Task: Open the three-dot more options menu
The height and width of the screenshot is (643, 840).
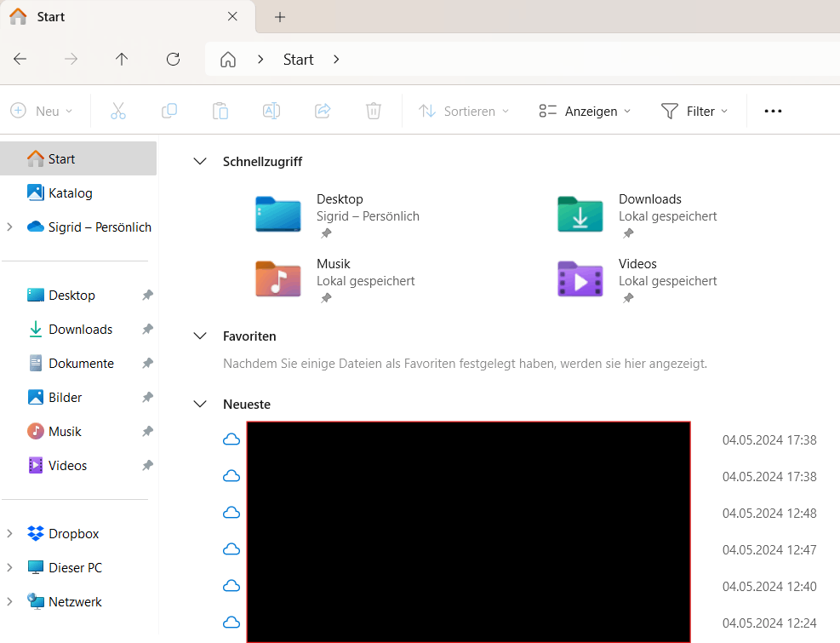Action: tap(773, 111)
